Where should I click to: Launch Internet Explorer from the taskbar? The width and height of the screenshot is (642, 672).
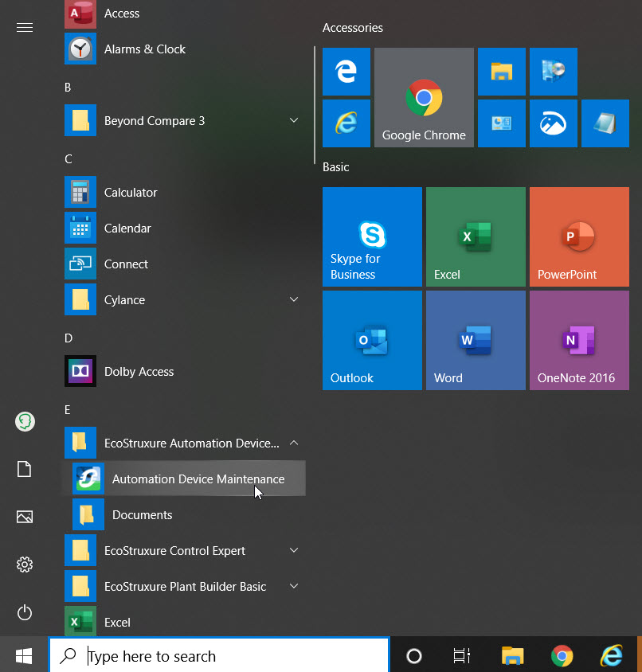pos(612,656)
